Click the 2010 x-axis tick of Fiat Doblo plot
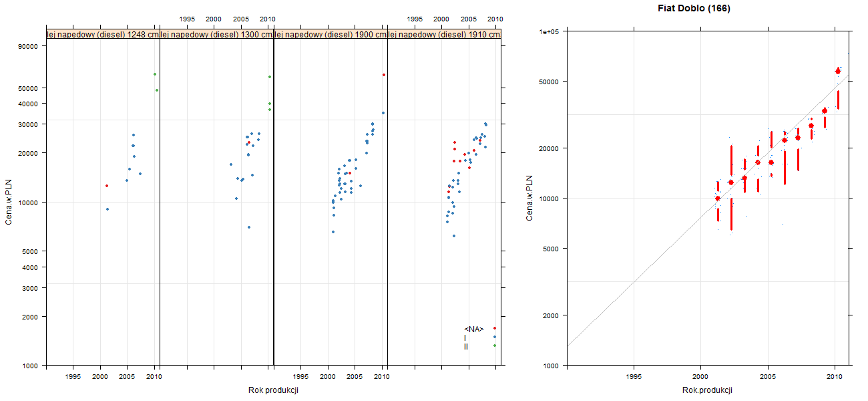The height and width of the screenshot is (401, 868). coord(835,377)
